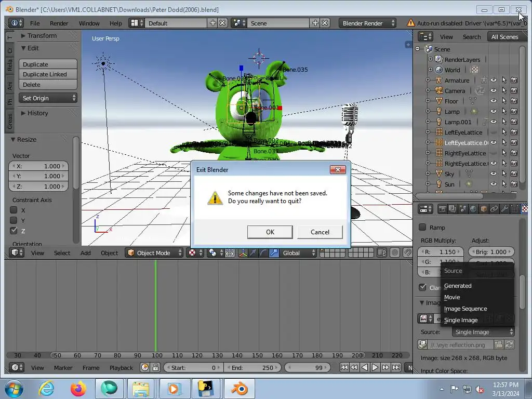532x399 pixels.
Task: Choose Image Sequence from Source menu
Action: [x=478, y=309]
